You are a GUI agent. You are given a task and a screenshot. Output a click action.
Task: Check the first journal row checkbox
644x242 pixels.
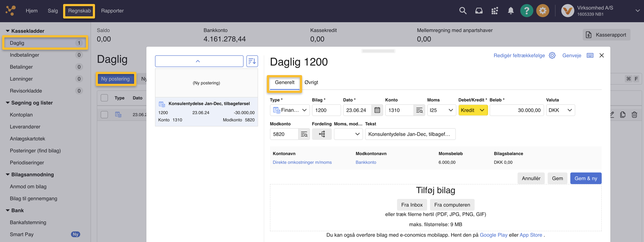[x=104, y=115]
